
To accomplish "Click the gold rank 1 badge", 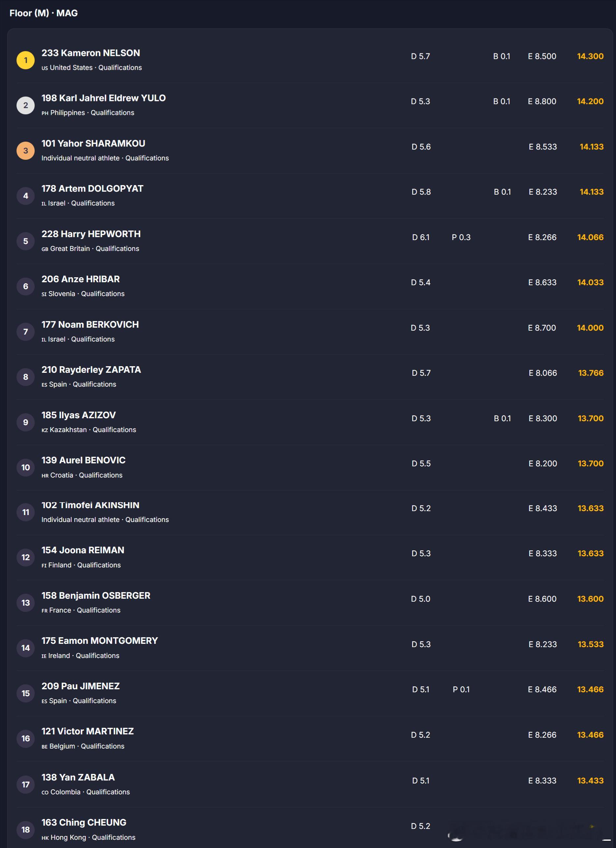I will pyautogui.click(x=25, y=60).
